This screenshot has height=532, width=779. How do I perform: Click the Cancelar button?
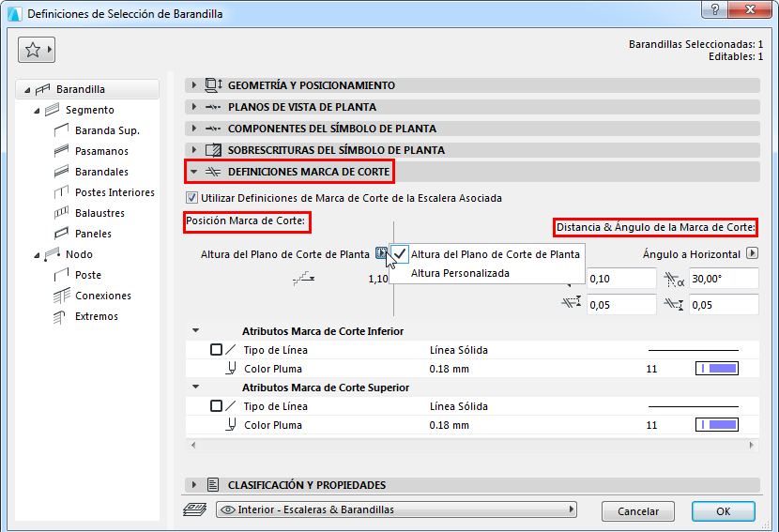pyautogui.click(x=638, y=511)
